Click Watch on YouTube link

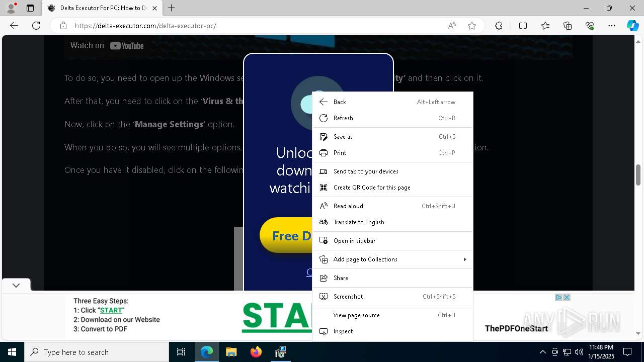point(107,46)
